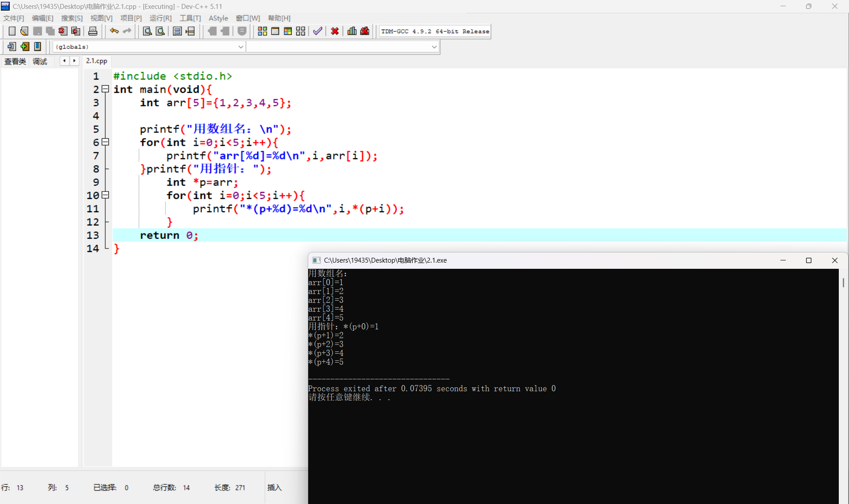
Task: Open the empty members dropdown beside globals
Action: pyautogui.click(x=434, y=47)
